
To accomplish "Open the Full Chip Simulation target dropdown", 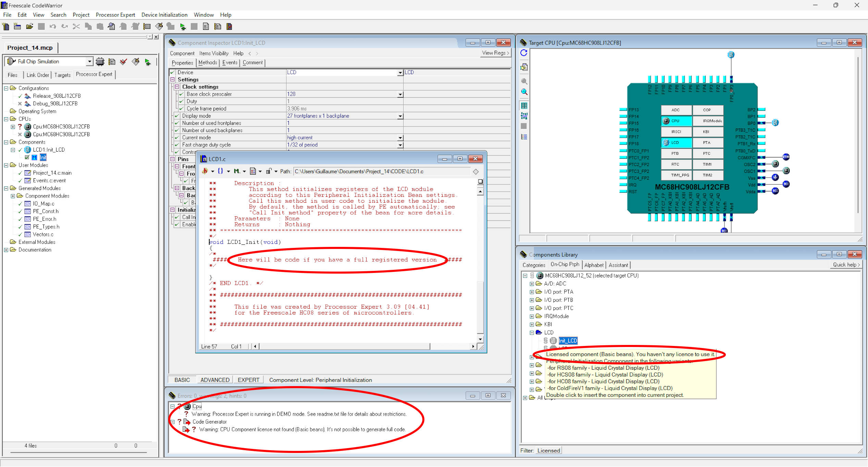I will click(x=89, y=62).
